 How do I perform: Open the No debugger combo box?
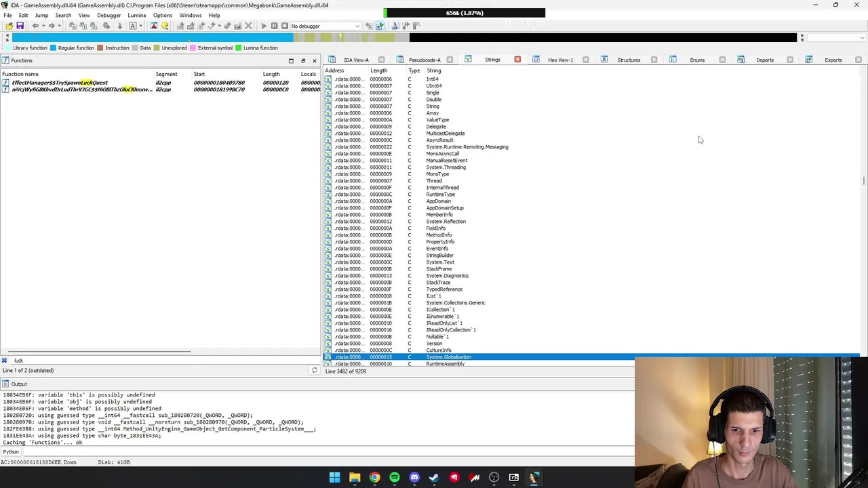pyautogui.click(x=325, y=26)
